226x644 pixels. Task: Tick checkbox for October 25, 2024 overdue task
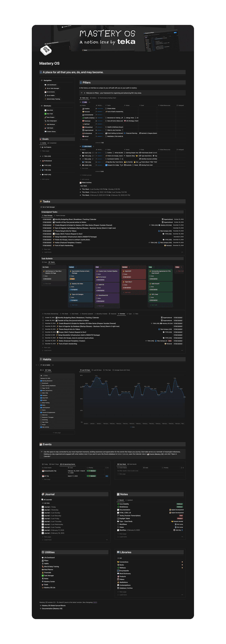pos(43,317)
